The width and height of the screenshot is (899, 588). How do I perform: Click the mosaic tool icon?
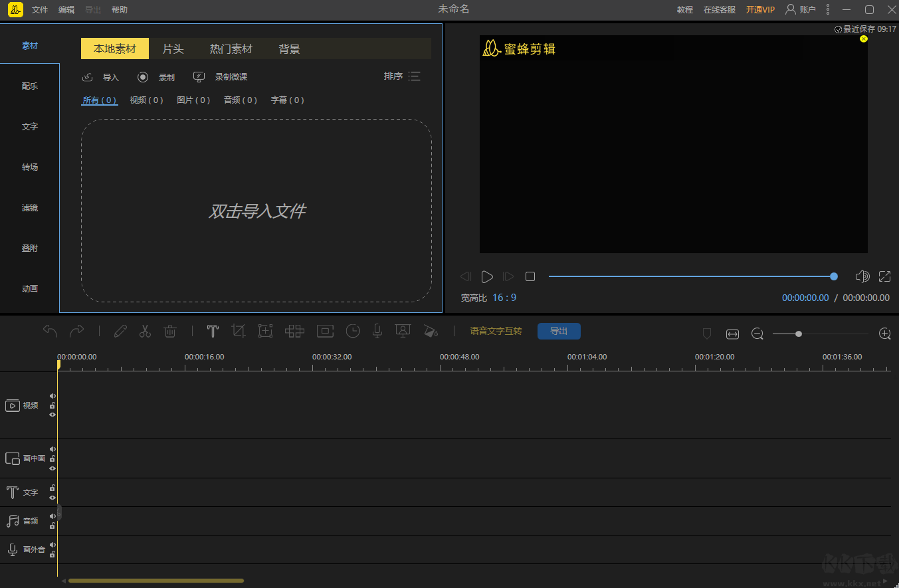click(294, 331)
